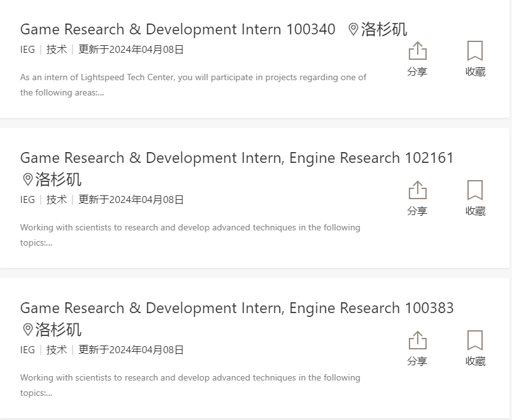The image size is (512, 420).
Task: Click IEG tag on job 100383
Action: coord(27,350)
